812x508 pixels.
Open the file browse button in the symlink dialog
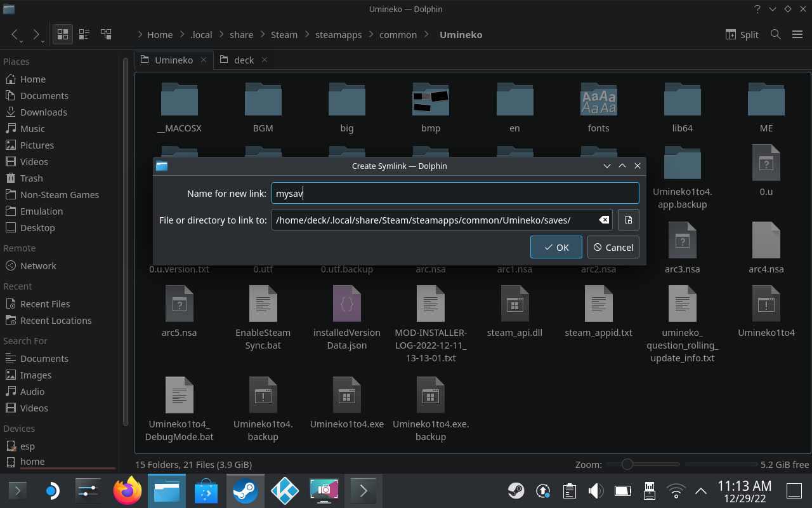(x=628, y=220)
